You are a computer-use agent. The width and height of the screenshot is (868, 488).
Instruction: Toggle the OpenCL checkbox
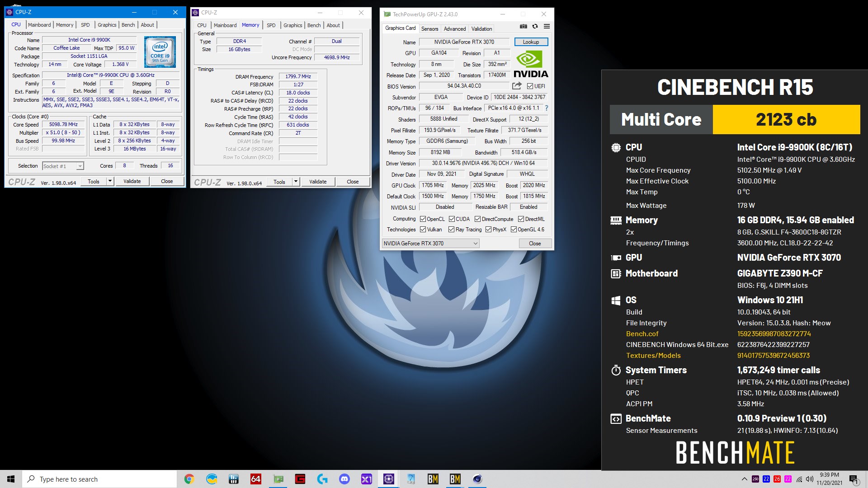click(423, 219)
